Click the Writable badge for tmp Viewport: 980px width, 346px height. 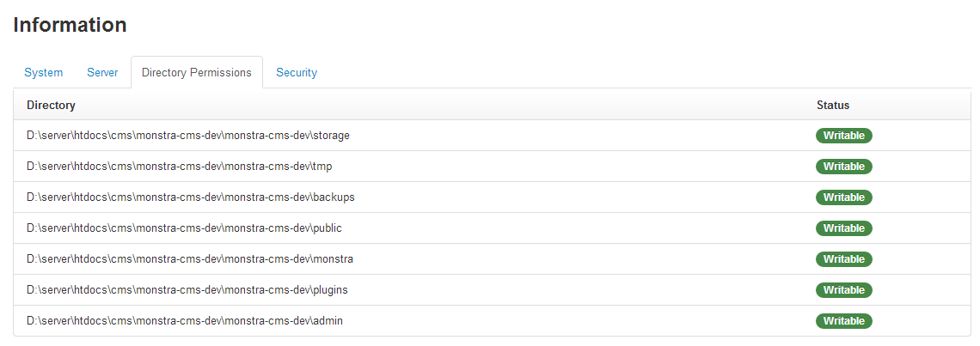click(x=843, y=167)
